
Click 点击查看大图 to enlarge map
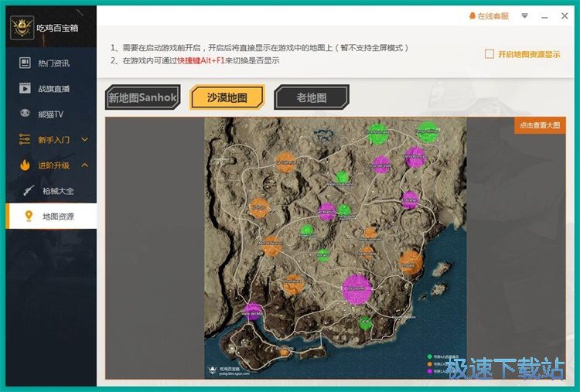point(540,125)
